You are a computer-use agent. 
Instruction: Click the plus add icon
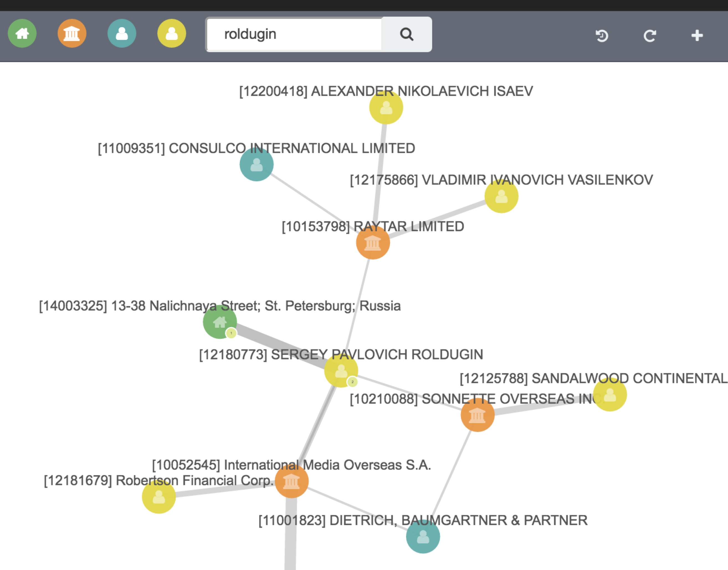click(697, 35)
